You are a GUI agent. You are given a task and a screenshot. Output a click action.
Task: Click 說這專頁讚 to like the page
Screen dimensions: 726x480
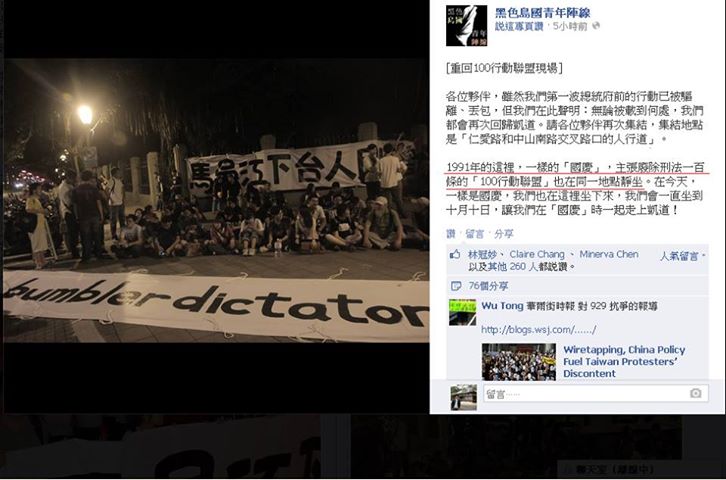pos(519,27)
